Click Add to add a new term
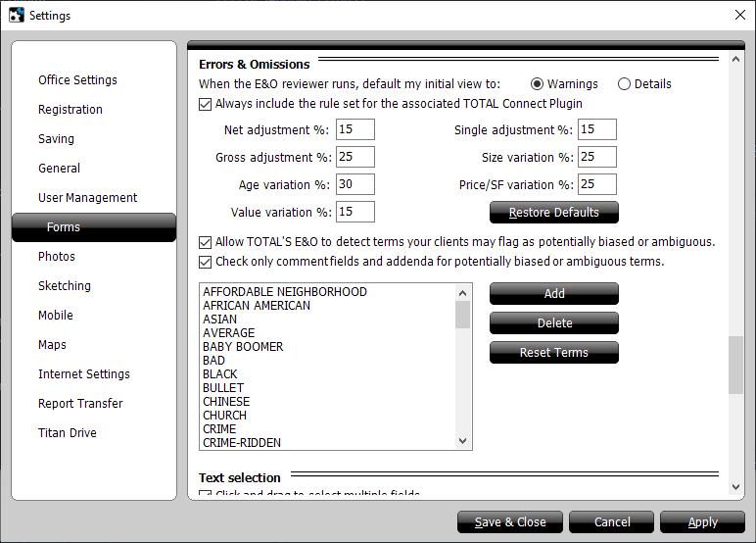Image resolution: width=756 pixels, height=543 pixels. click(x=553, y=294)
